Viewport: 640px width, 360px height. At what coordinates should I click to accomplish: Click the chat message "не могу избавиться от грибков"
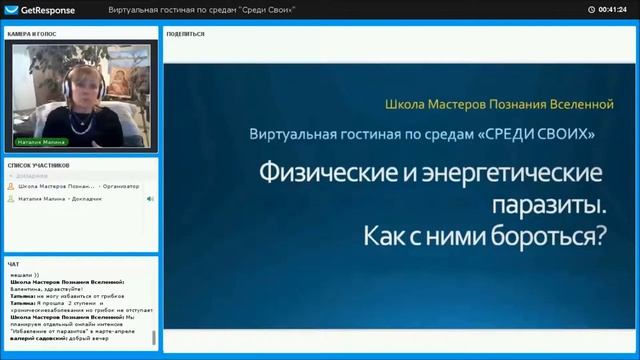[80, 296]
